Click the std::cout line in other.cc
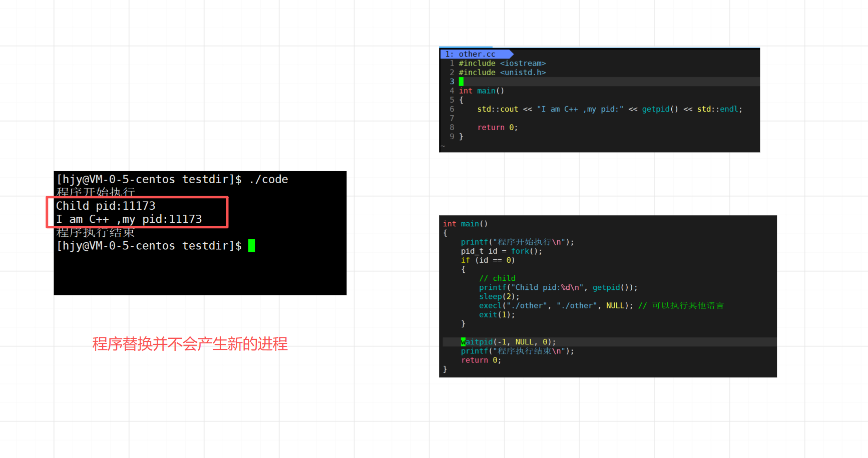Screen dimensions: 868x458 point(610,109)
